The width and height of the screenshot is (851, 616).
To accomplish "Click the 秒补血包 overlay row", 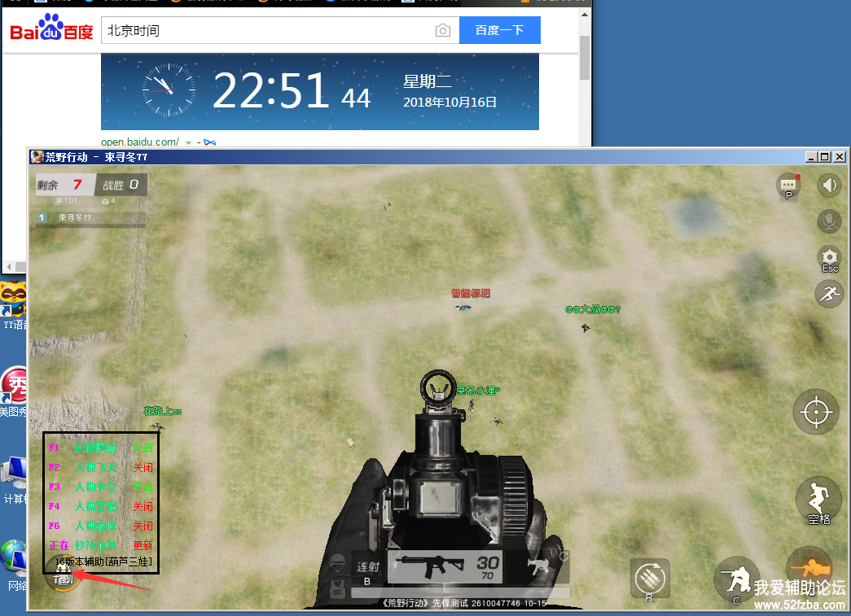I will 101,545.
